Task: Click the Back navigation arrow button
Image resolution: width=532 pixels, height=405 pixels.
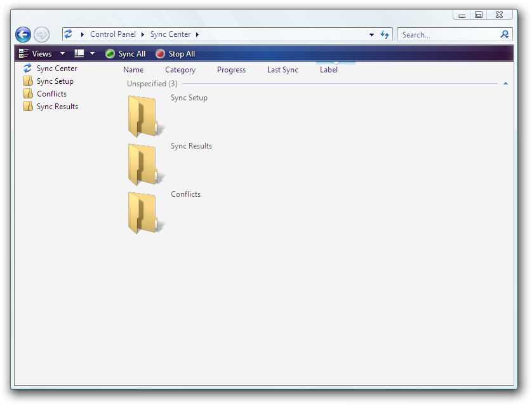Action: coord(23,34)
